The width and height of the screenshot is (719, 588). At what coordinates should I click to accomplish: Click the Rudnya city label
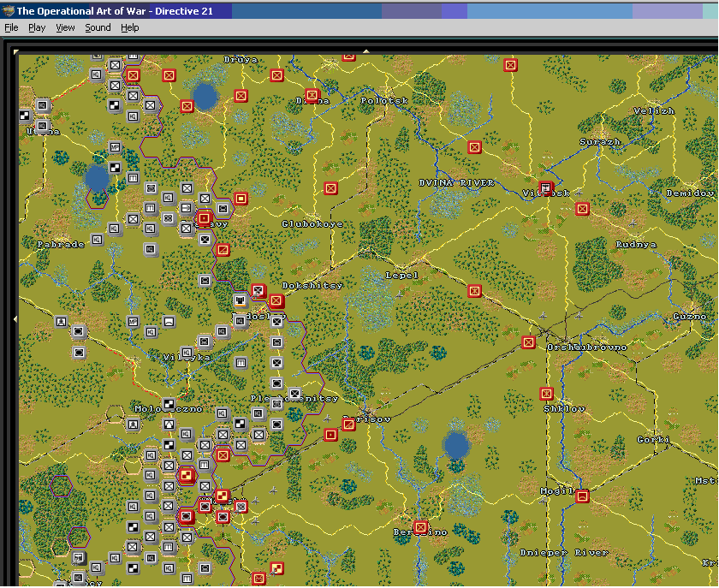pyautogui.click(x=636, y=245)
